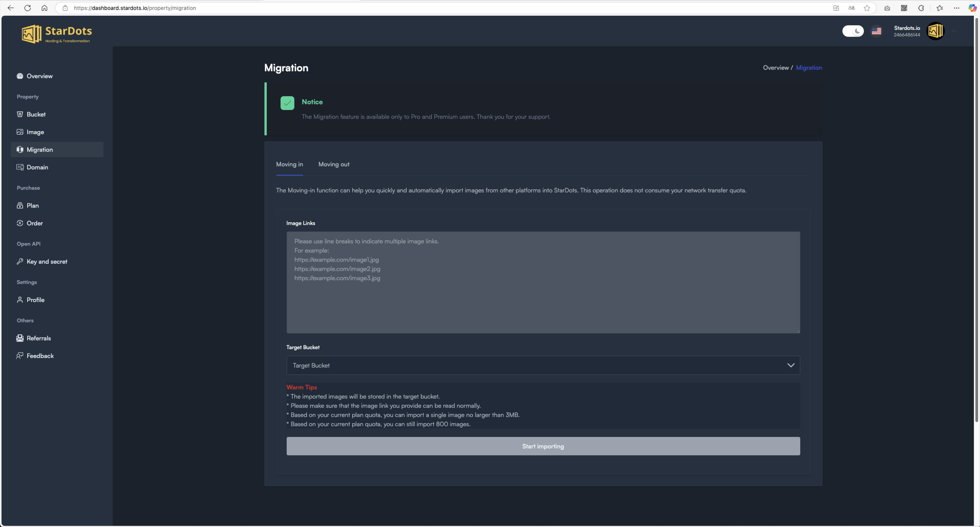This screenshot has height=527, width=980.
Task: Click the Domain sidebar icon
Action: coord(20,167)
